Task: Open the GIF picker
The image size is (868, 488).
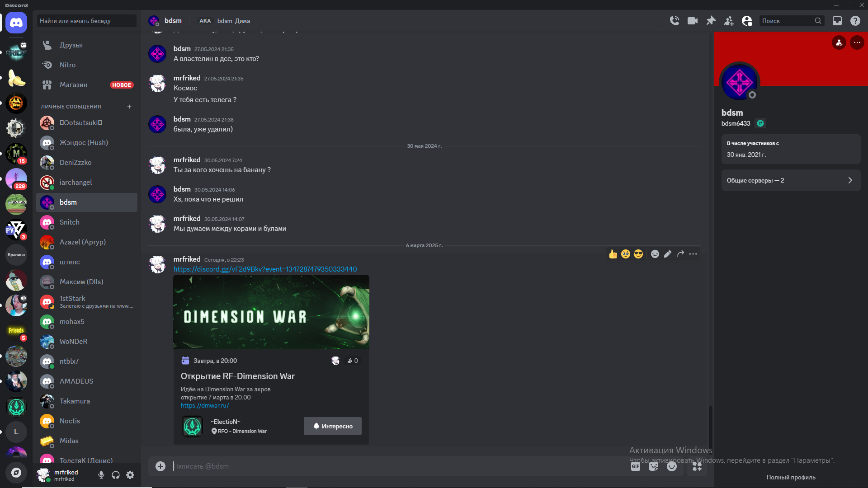Action: (636, 466)
